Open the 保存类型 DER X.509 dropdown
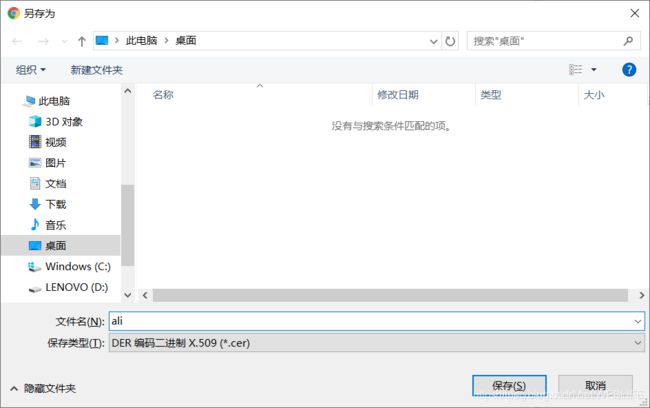 (x=376, y=343)
